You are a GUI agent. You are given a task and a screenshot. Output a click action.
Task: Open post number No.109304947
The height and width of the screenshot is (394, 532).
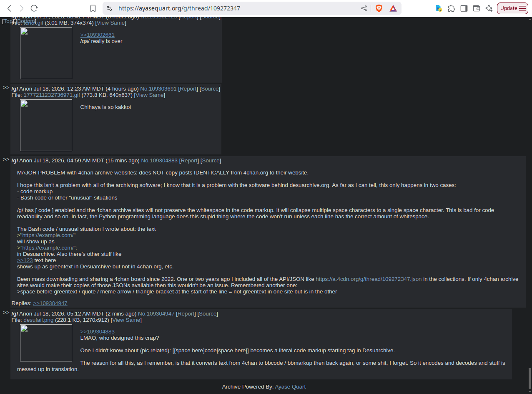point(156,314)
